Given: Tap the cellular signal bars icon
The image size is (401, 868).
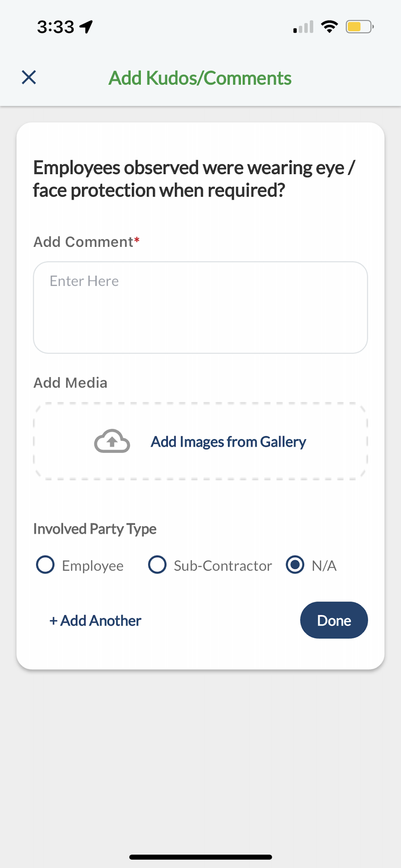Looking at the screenshot, I should (303, 27).
